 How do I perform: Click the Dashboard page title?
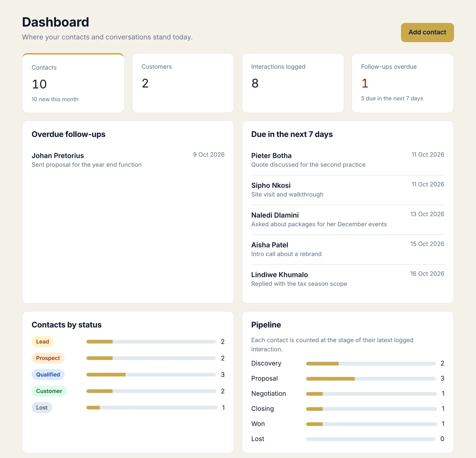click(56, 22)
